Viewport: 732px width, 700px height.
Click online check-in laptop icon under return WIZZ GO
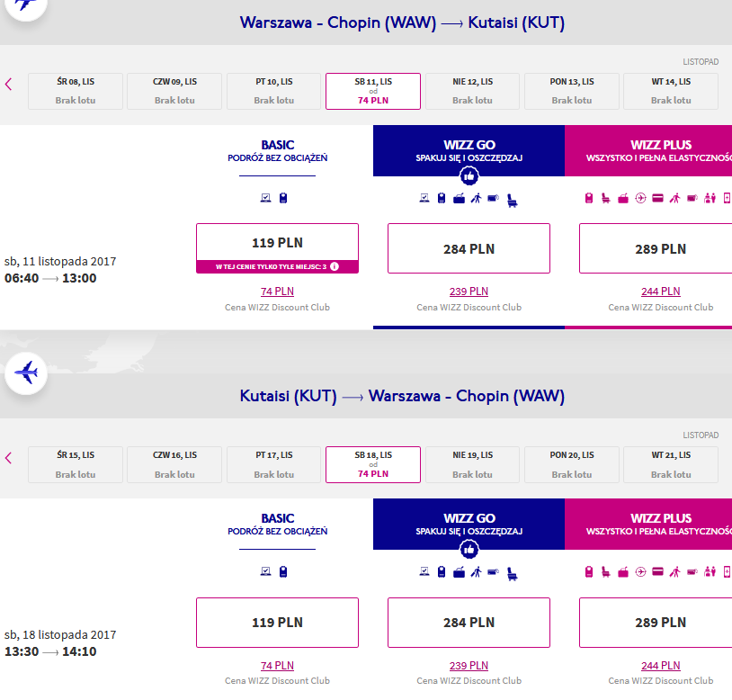[x=424, y=571]
